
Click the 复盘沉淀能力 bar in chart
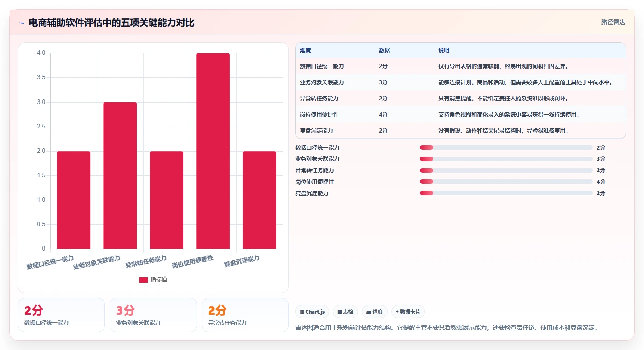[259, 200]
